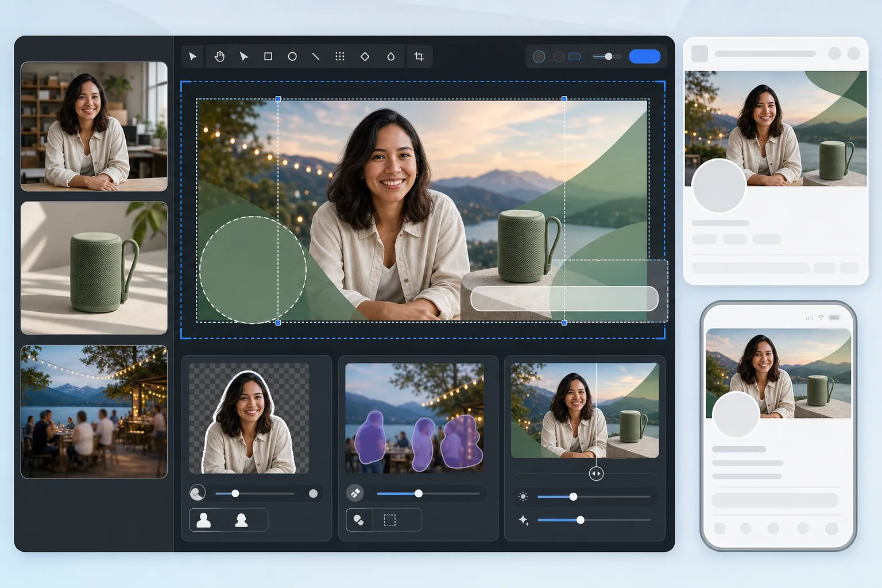Click the before-after split handle

pos(596,474)
